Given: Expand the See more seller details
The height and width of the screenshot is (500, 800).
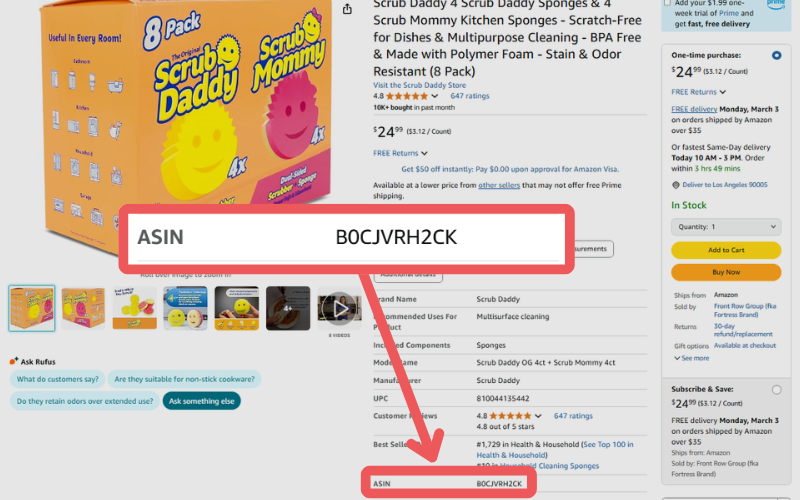Looking at the screenshot, I should [x=692, y=358].
